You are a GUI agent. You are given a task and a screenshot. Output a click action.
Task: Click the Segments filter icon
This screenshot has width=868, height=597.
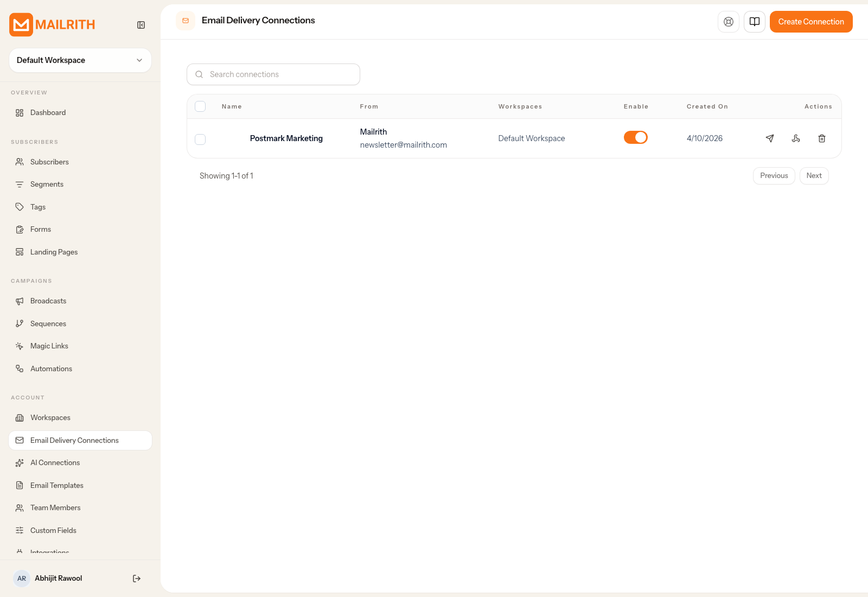(20, 185)
